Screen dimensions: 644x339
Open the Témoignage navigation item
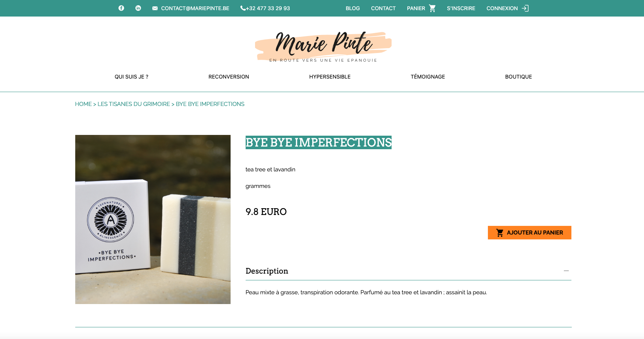[x=428, y=77]
